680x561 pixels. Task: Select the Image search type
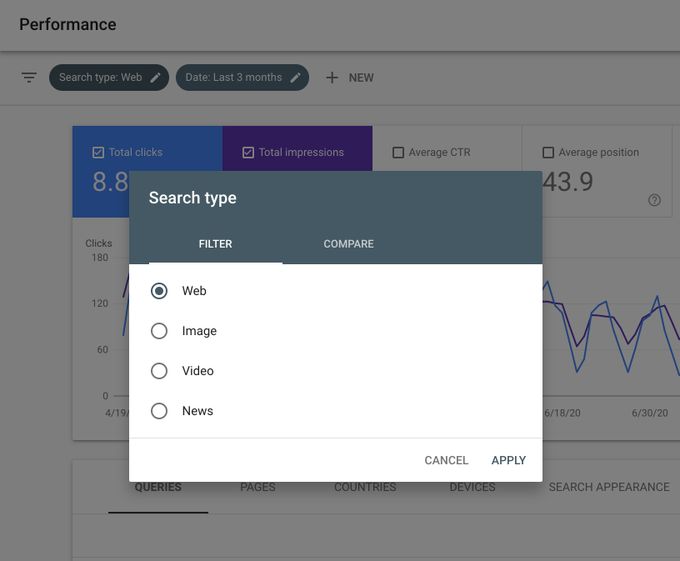click(159, 331)
